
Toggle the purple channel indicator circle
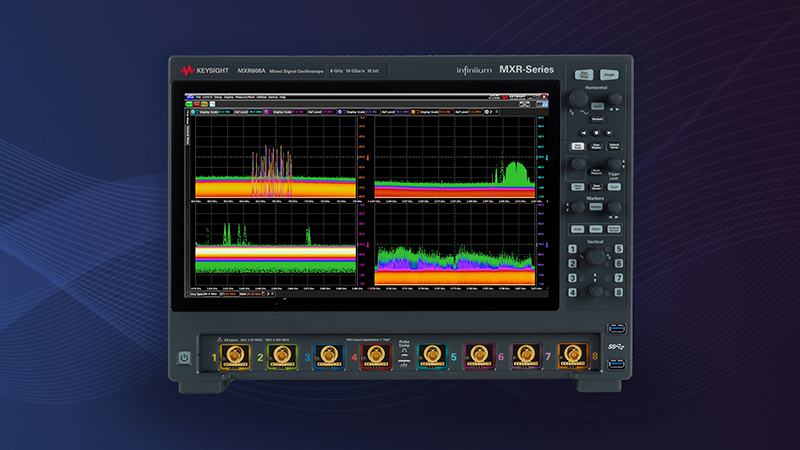coord(340,112)
